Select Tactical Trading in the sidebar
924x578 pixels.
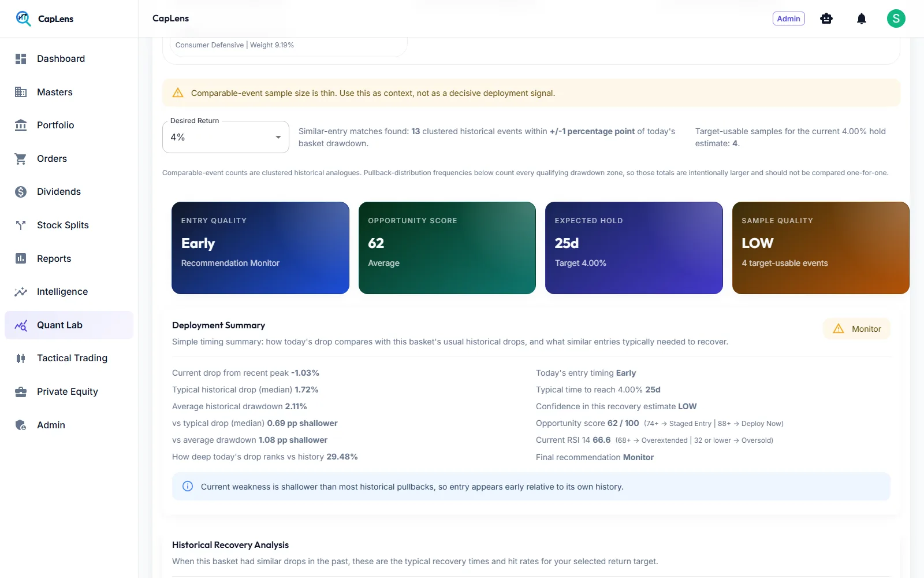pyautogui.click(x=69, y=358)
